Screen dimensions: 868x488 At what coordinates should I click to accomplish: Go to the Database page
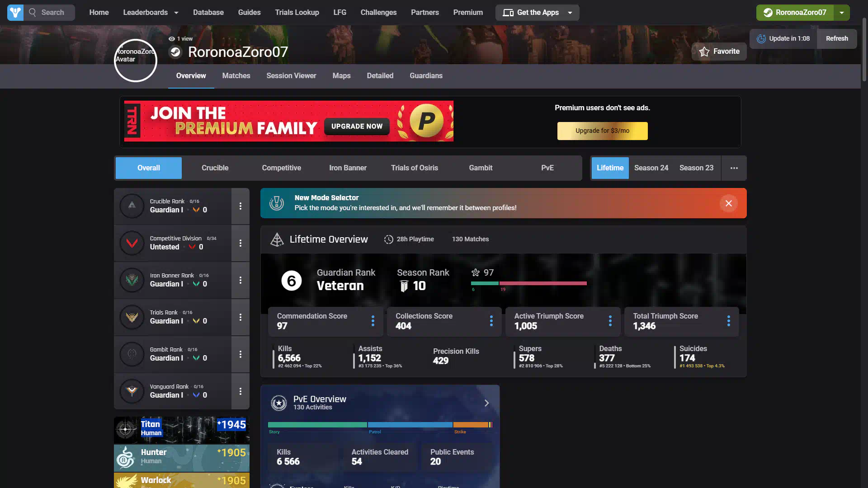[x=208, y=13]
